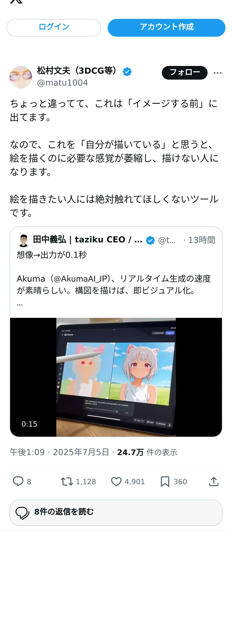Like the post via heart icon
The height and width of the screenshot is (644, 232).
116,481
